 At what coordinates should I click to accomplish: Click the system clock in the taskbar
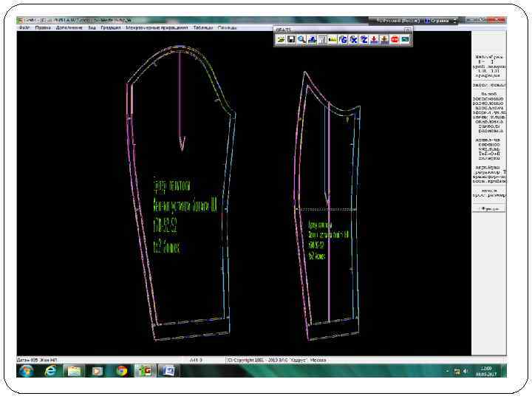[486, 371]
